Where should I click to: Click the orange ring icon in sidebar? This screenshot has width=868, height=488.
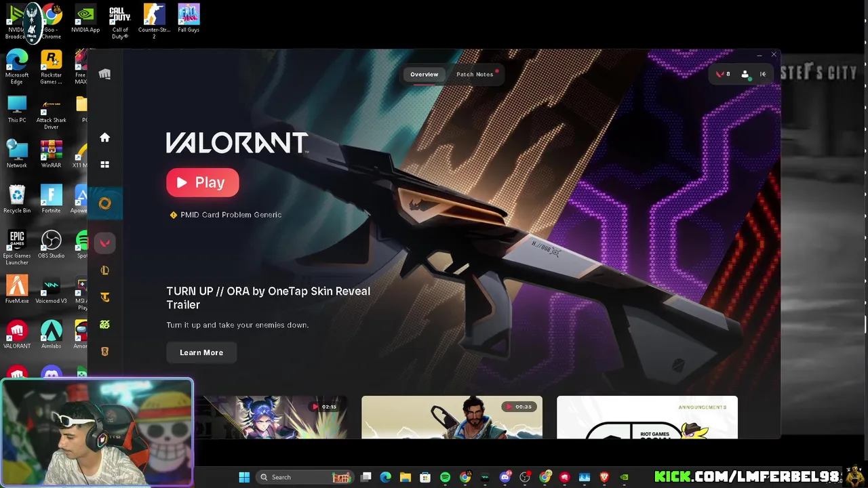104,203
